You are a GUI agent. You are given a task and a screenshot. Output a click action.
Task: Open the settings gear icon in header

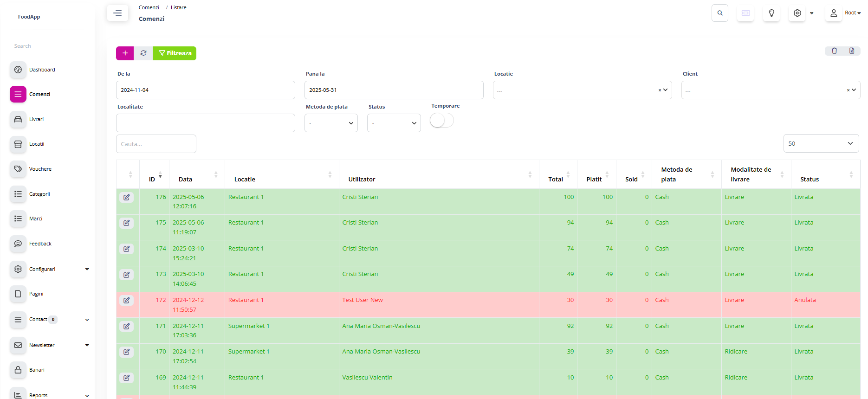point(797,13)
